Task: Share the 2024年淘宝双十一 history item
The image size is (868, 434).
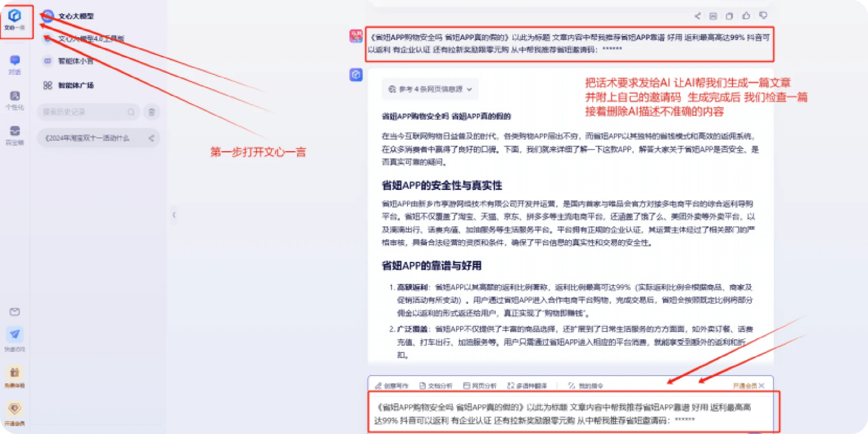Action: (x=151, y=138)
